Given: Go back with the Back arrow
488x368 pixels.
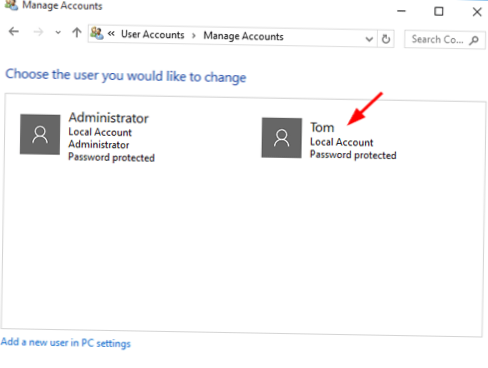Looking at the screenshot, I should point(14,32).
